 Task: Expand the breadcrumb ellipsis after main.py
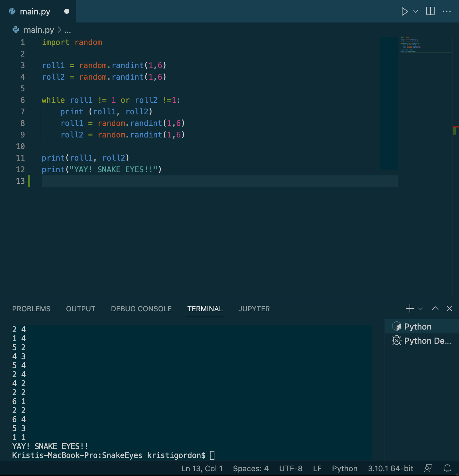point(68,30)
